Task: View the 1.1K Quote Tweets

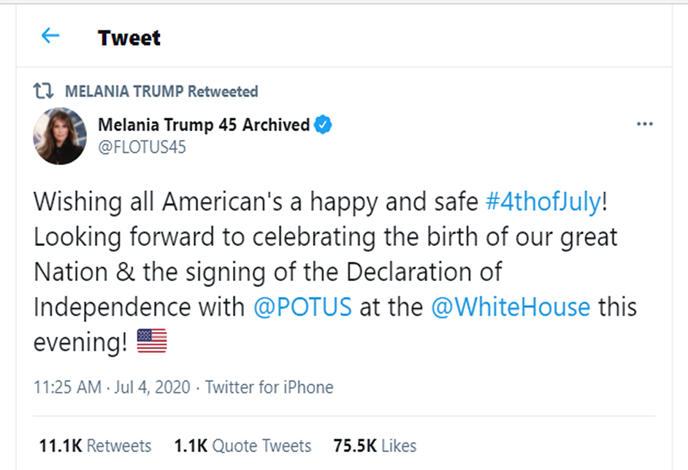Action: pos(242,445)
